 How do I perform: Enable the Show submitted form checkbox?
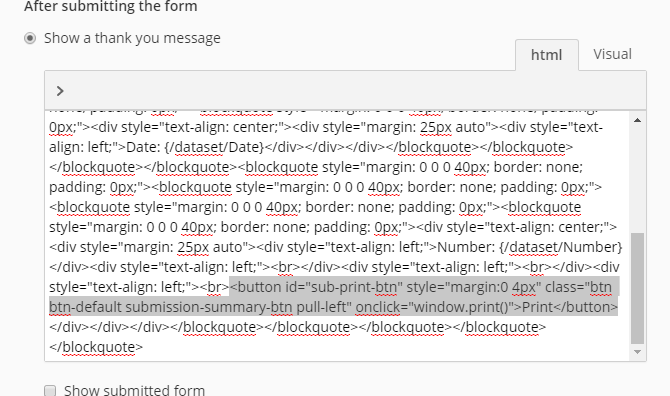tap(50, 390)
